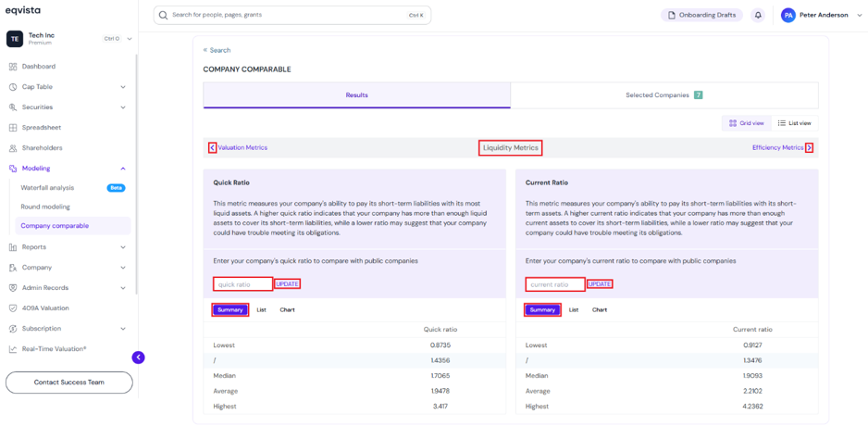Click the Current ratio Highest value 4.2362

(x=752, y=407)
